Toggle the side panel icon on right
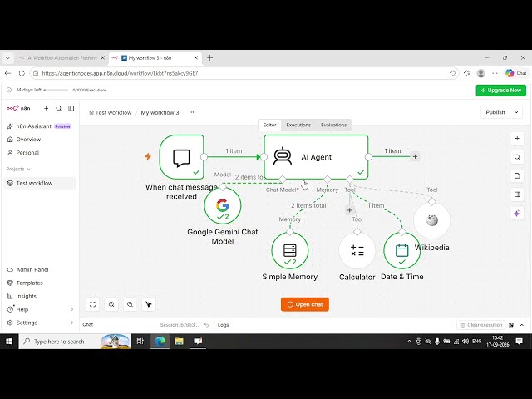This screenshot has height=399, width=532. click(517, 195)
